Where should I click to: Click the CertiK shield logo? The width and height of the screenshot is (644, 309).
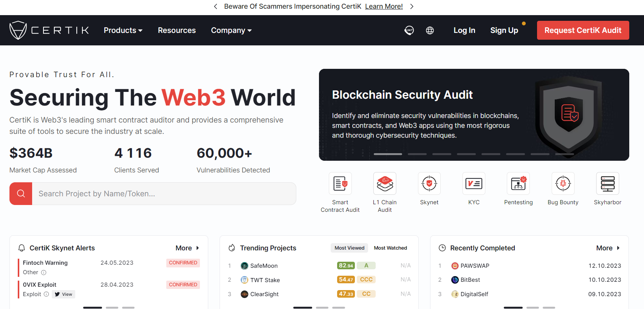(18, 30)
